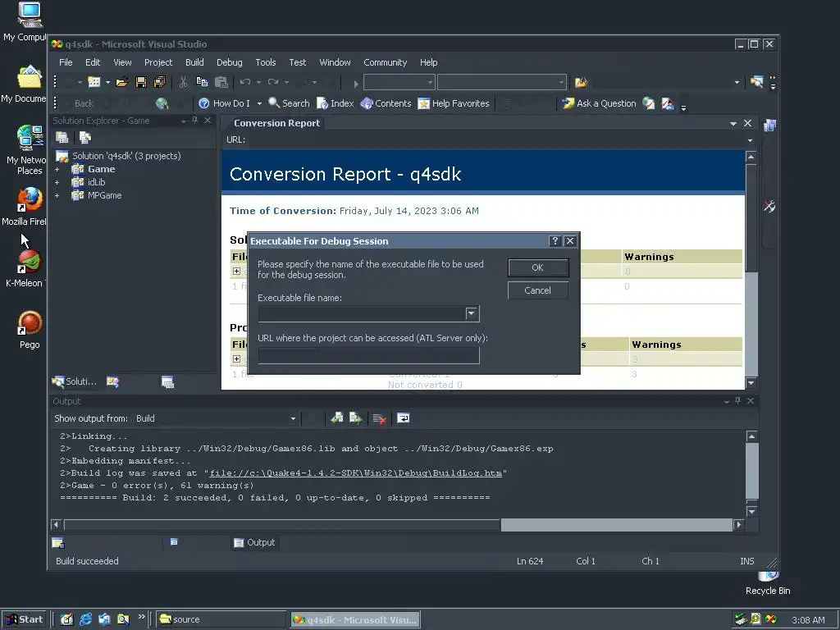Click the Redo arrow icon
This screenshot has height=630, width=840.
click(x=273, y=82)
